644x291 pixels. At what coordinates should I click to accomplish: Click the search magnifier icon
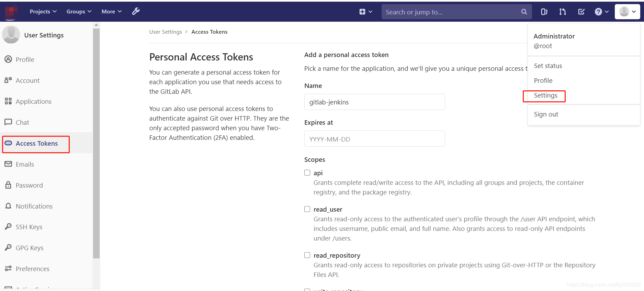524,12
